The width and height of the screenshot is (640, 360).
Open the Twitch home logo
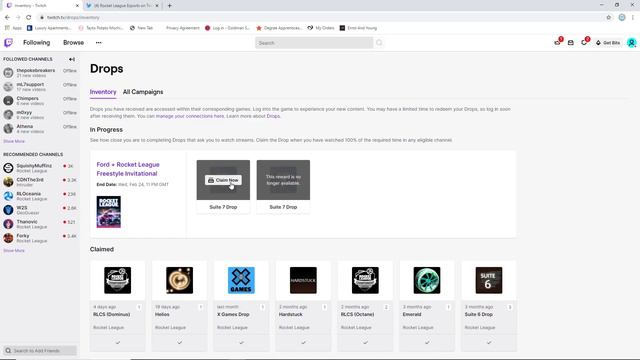[8, 42]
